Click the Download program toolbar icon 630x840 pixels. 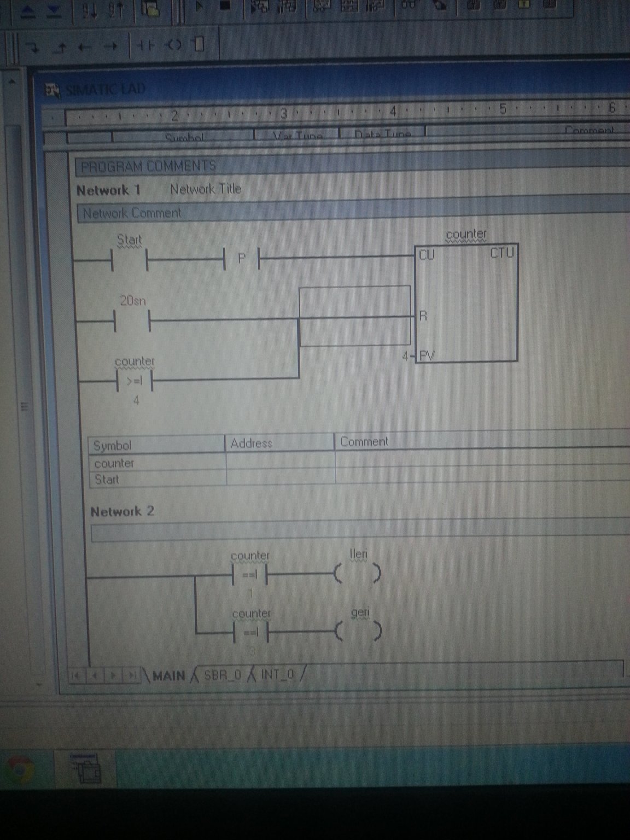pos(54,11)
